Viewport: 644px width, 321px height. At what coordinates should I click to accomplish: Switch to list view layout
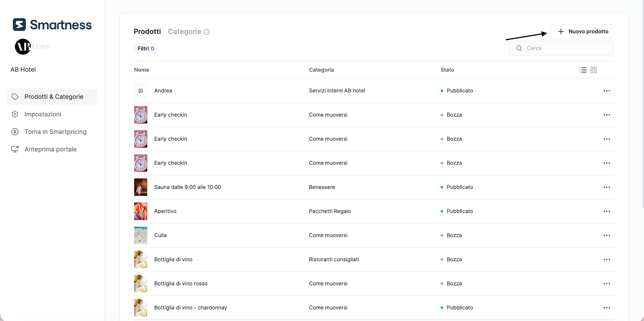583,70
